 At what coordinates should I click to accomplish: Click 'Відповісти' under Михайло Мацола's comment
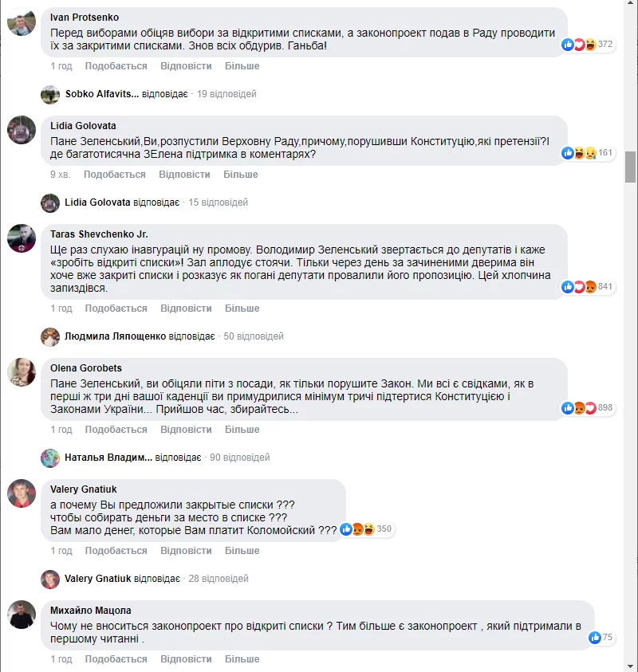coord(186,659)
